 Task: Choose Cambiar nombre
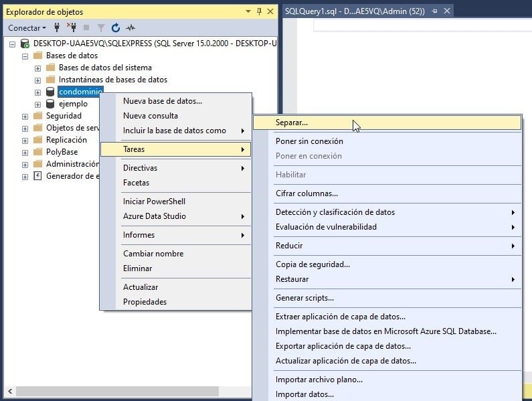[x=176, y=253]
